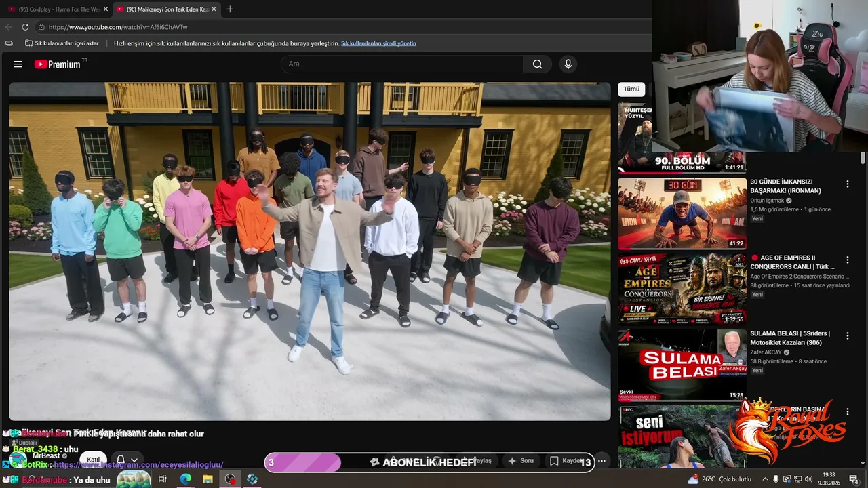The image size is (868, 488).
Task: Click the 'Kaydet' save button
Action: click(566, 461)
